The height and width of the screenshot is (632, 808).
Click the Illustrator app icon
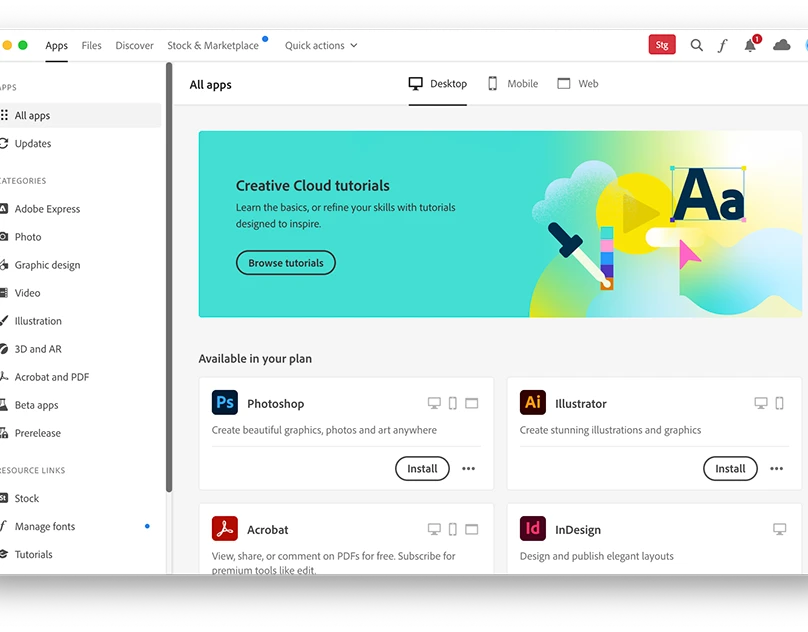click(x=533, y=403)
